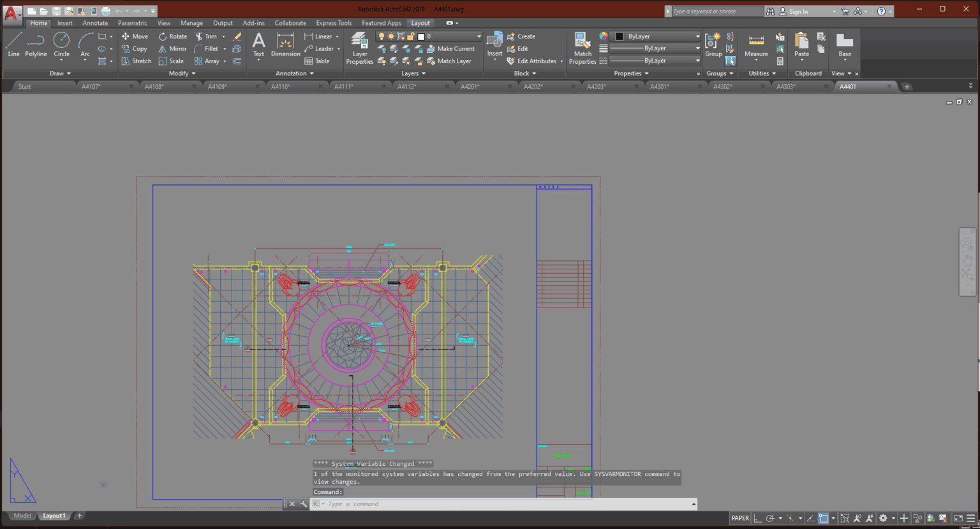Click the Move tool in Modify panel
The width and height of the screenshot is (980, 529).
135,36
